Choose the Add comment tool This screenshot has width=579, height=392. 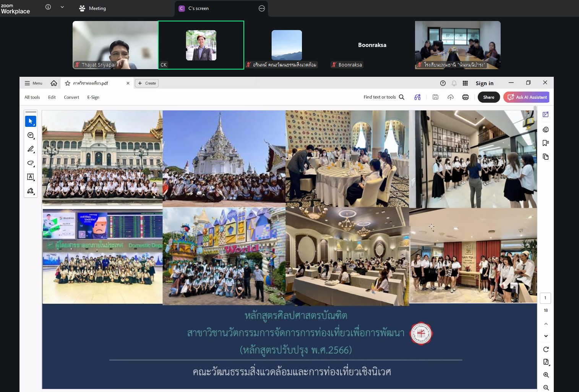click(31, 135)
